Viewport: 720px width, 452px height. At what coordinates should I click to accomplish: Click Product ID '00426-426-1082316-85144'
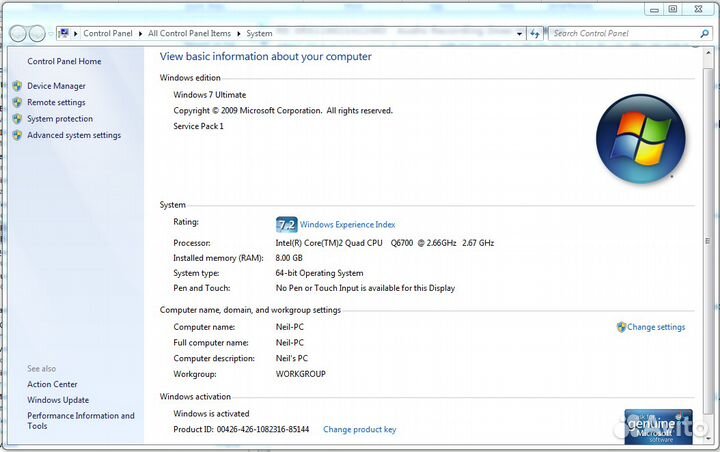pos(263,429)
